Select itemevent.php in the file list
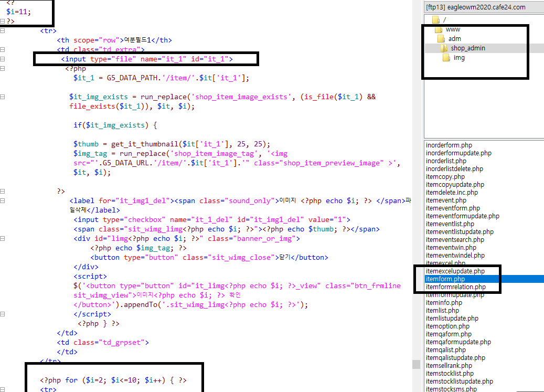 [x=446, y=200]
